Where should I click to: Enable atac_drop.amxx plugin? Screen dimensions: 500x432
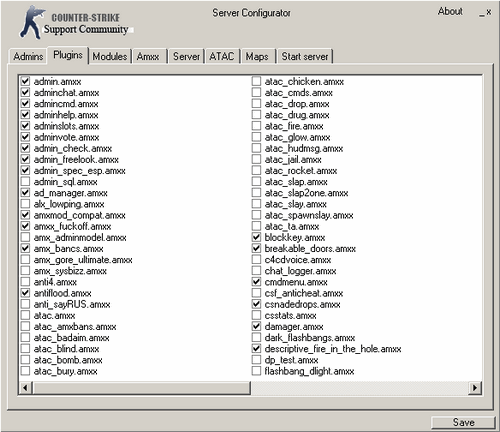(x=256, y=104)
